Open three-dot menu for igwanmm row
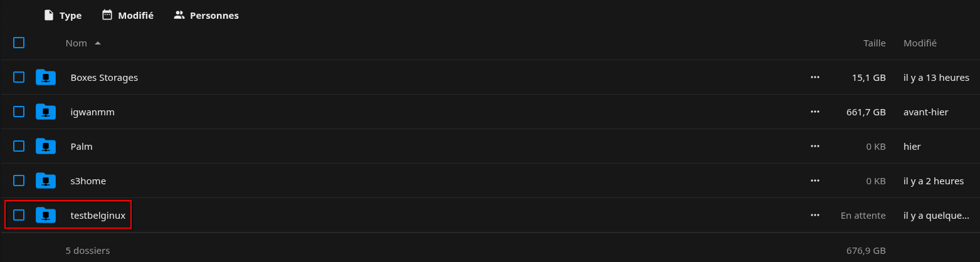 [x=814, y=112]
